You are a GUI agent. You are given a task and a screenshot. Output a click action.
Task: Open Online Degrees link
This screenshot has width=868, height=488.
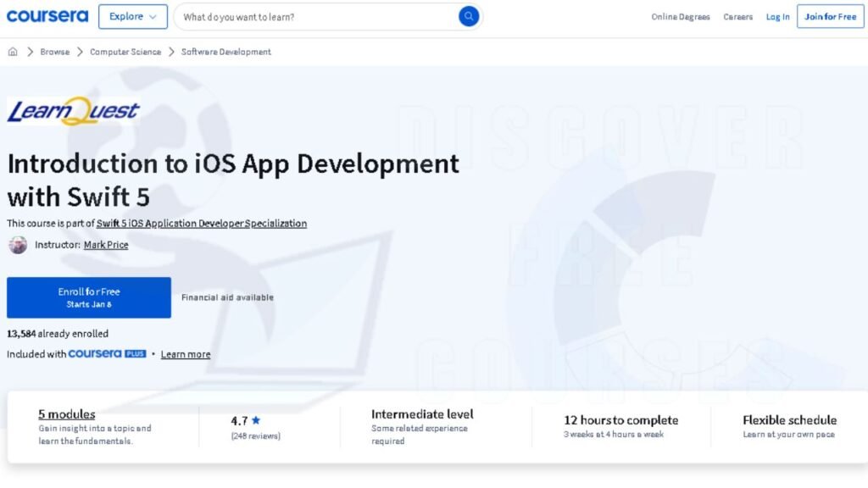[681, 17]
